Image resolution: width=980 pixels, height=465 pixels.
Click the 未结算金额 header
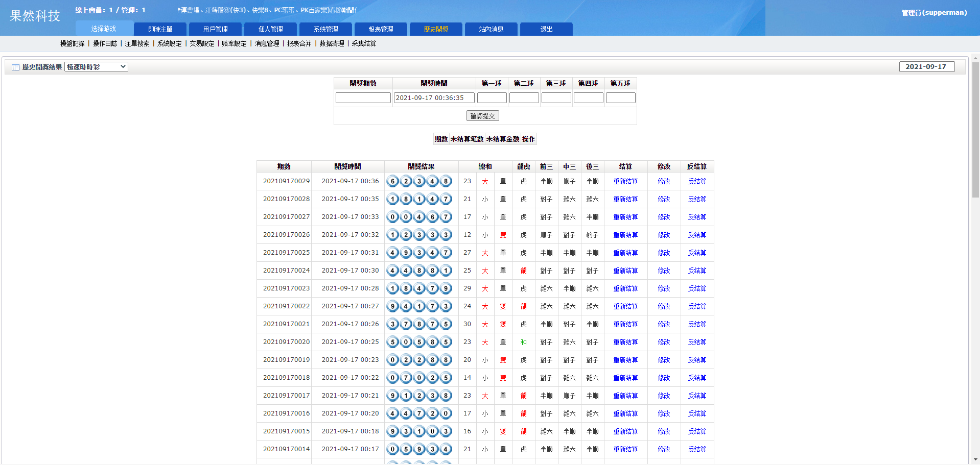pyautogui.click(x=503, y=139)
